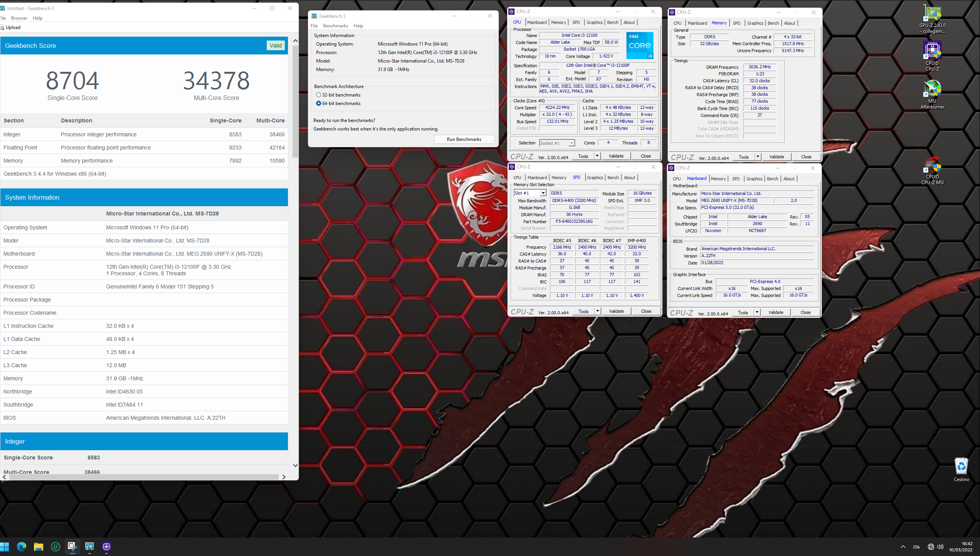Click up arrow of Geekbench results vertical scrollbar
The width and height of the screenshot is (980, 556).
[295, 41]
